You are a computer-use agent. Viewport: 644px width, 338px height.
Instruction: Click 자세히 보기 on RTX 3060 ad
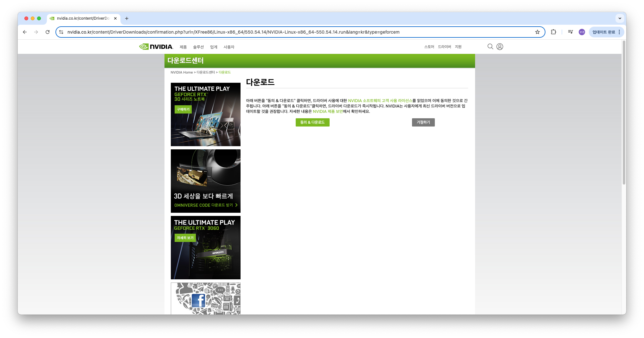185,238
